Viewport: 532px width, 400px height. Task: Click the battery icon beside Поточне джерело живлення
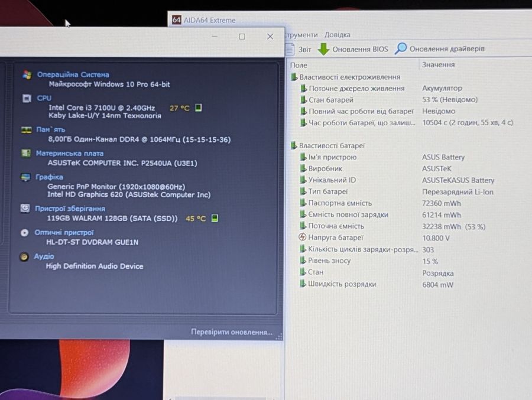click(304, 89)
